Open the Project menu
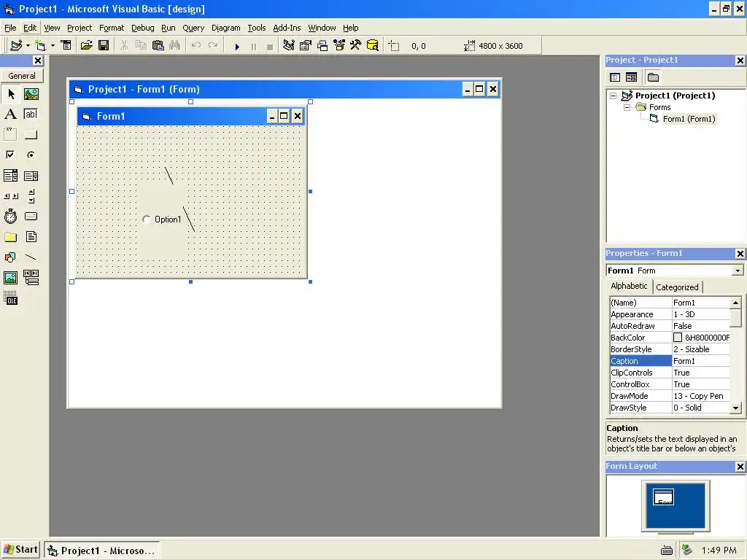This screenshot has height=560, width=747. [x=79, y=28]
